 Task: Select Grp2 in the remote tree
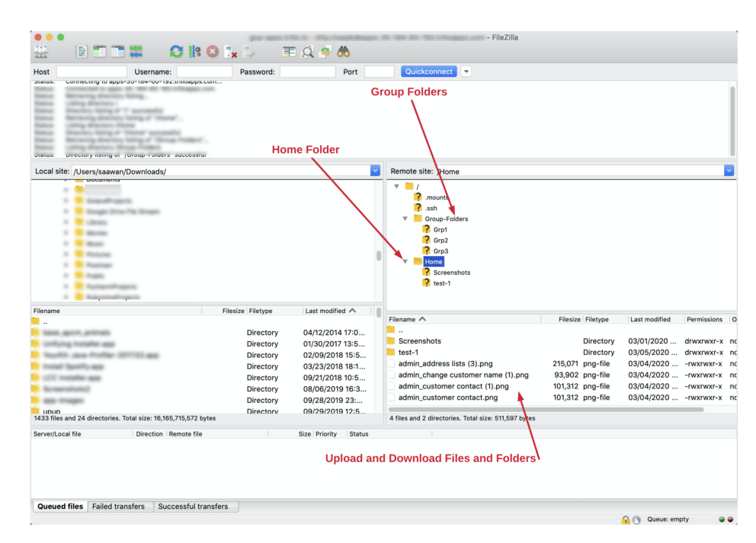click(440, 240)
